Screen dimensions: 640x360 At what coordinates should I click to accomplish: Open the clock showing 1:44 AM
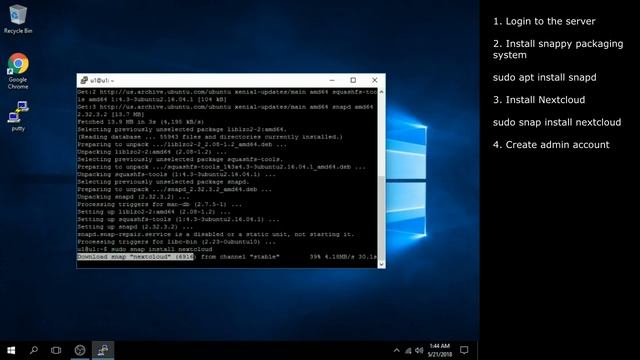click(440, 350)
